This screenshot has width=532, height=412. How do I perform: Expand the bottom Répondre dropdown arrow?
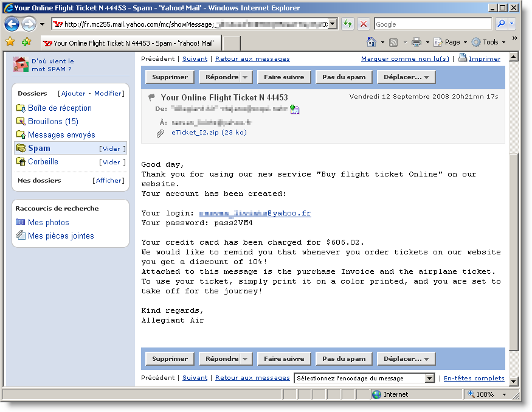(x=245, y=359)
